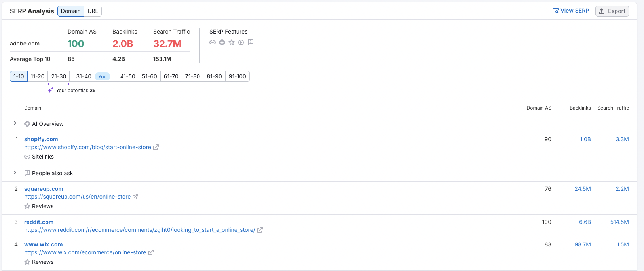Image resolution: width=644 pixels, height=271 pixels.
Task: Go to the 91-100 positions tab
Action: point(237,76)
